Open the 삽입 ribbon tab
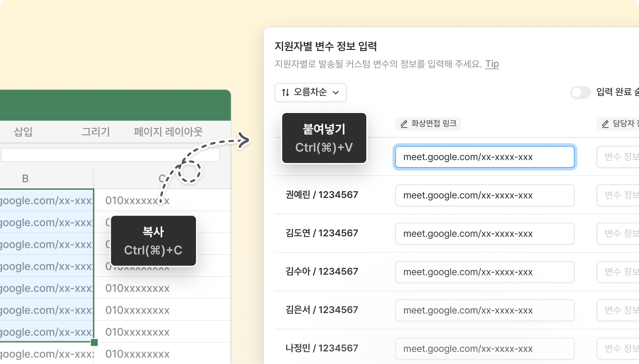This screenshot has height=364, width=639. pyautogui.click(x=23, y=132)
